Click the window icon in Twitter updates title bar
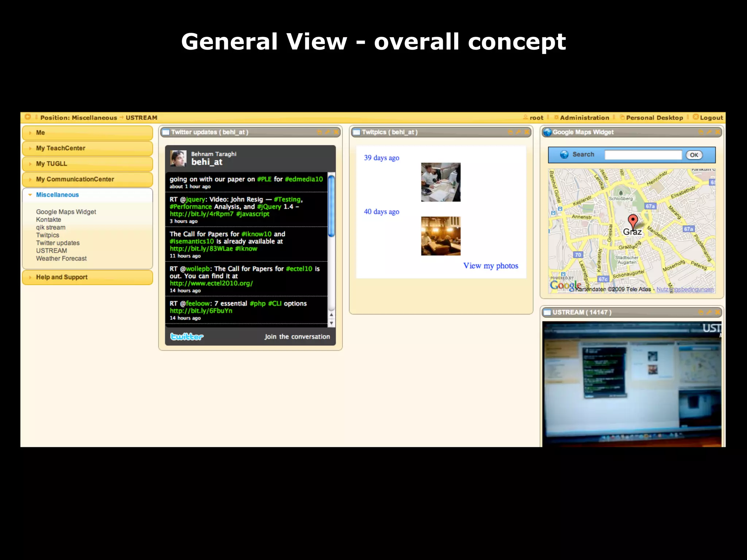Image resolution: width=747 pixels, height=560 pixels. point(166,132)
